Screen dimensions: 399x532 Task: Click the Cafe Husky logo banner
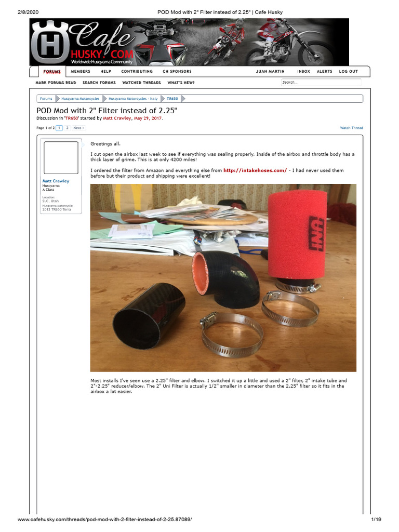189,42
